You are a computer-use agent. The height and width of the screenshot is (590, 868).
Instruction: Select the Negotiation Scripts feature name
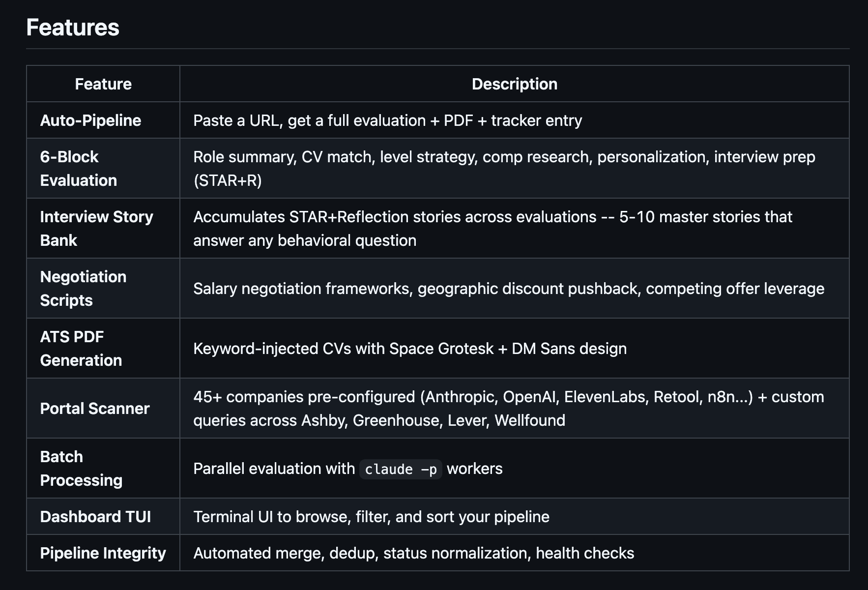[83, 289]
